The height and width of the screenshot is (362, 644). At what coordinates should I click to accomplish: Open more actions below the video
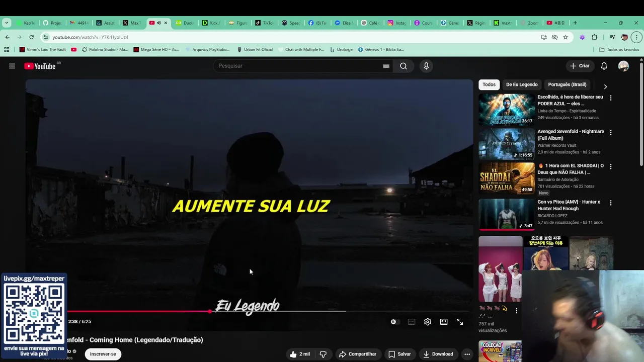coord(467,354)
